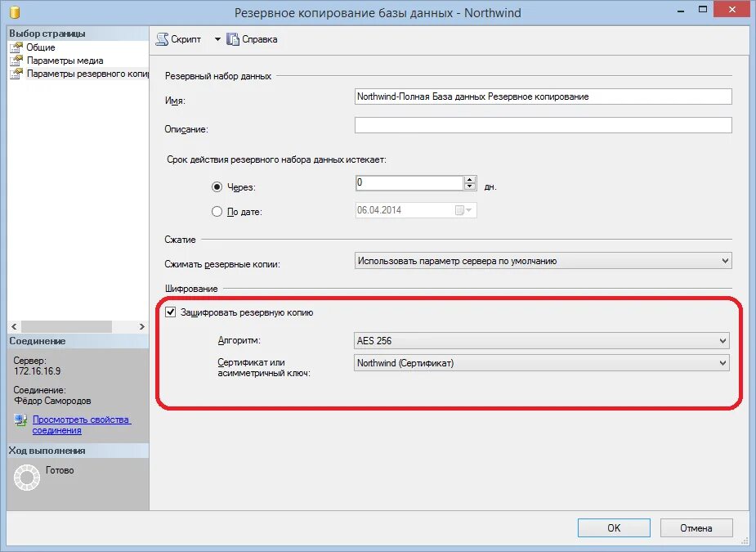Toggle Зашифровать резервную копию checkbox

point(170,312)
